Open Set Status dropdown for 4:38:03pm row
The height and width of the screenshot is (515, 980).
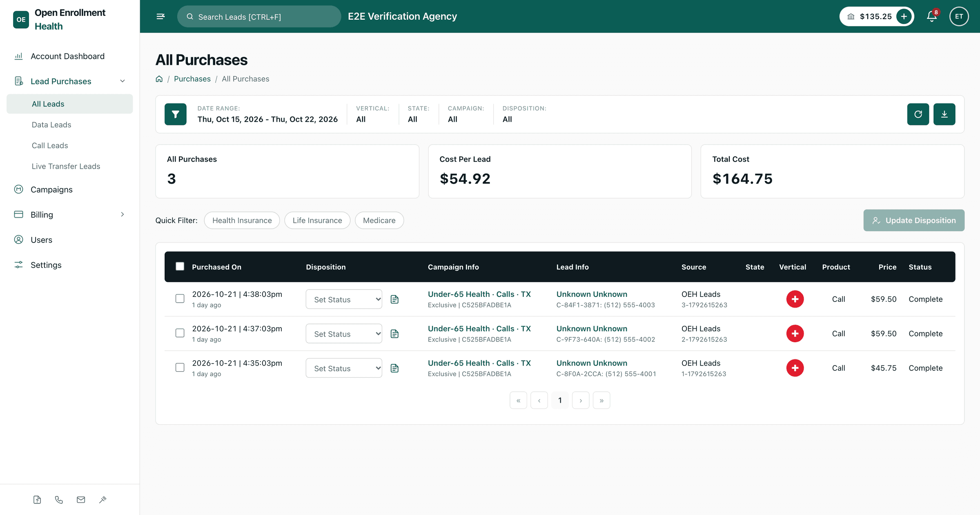pos(344,299)
